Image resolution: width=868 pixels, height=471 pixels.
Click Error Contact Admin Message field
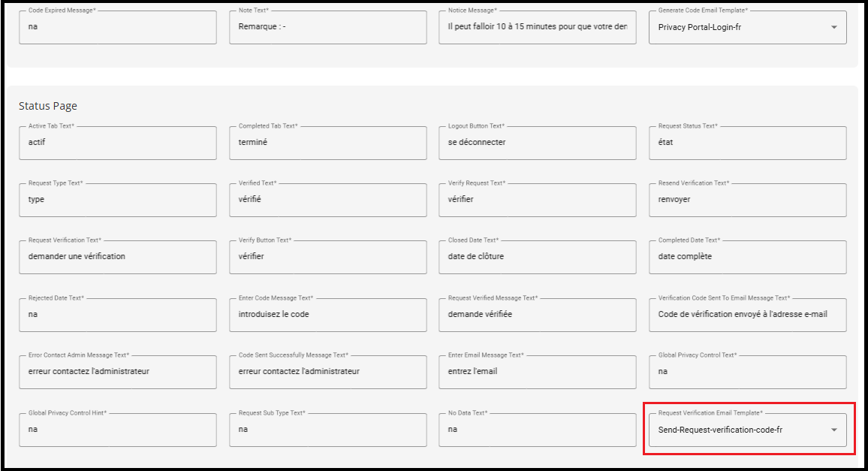pos(118,372)
